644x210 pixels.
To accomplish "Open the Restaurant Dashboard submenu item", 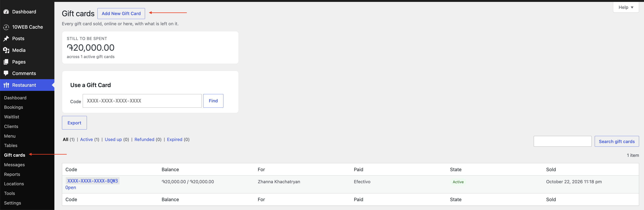I will [15, 98].
